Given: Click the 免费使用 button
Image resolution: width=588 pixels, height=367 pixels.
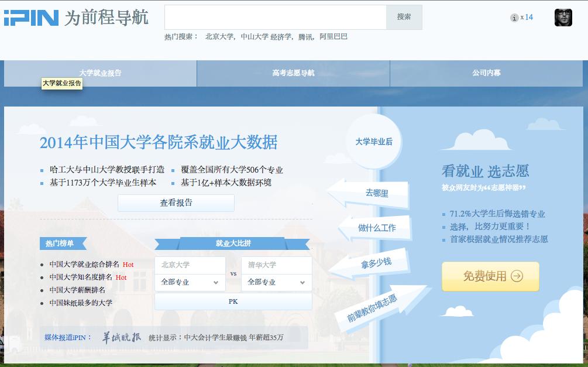Looking at the screenshot, I should (490, 276).
